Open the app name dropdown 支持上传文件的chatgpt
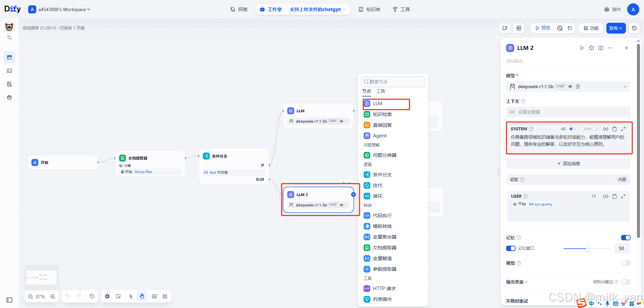This screenshot has height=308, width=644. [317, 9]
